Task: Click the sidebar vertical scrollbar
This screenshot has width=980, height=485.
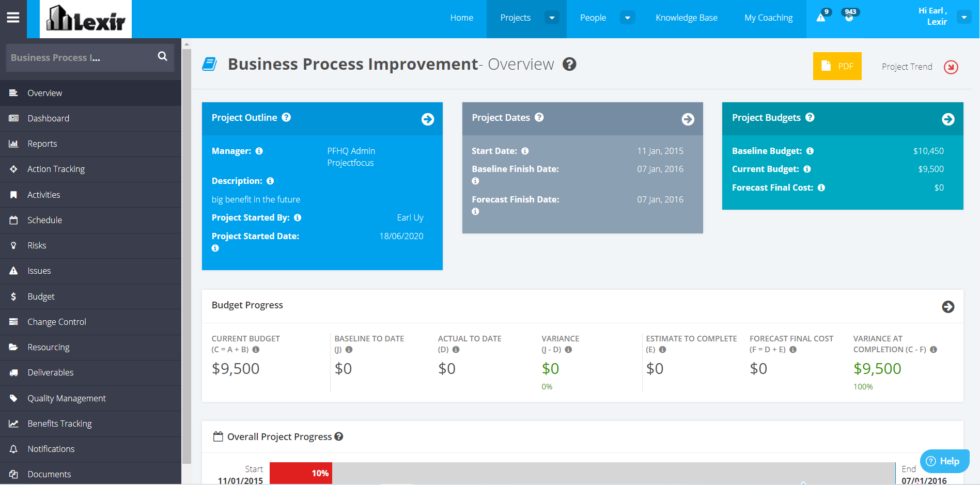Action: (x=186, y=257)
